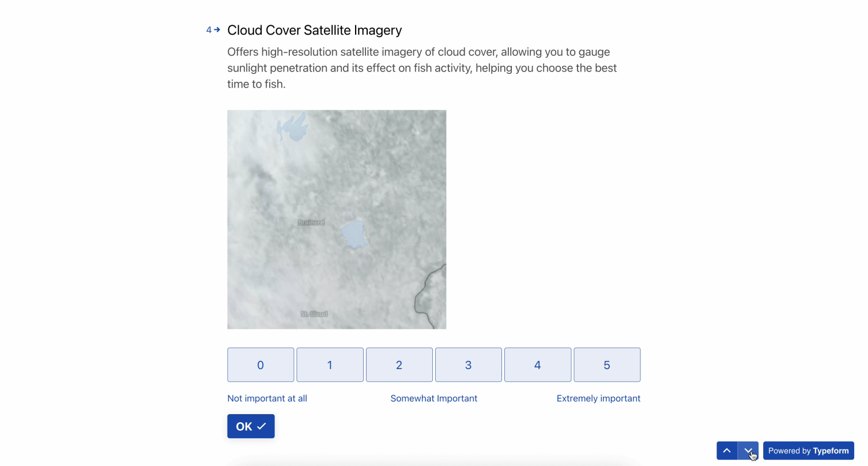The height and width of the screenshot is (466, 868).
Task: Click the Extremely important label
Action: (x=598, y=399)
